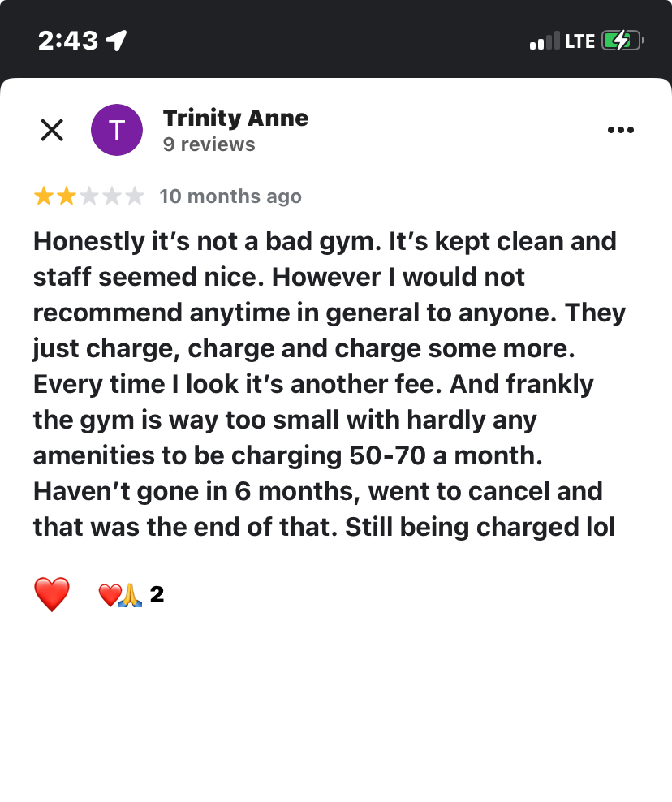Like the review with the red heart
This screenshot has width=672, height=802.
coord(52,595)
